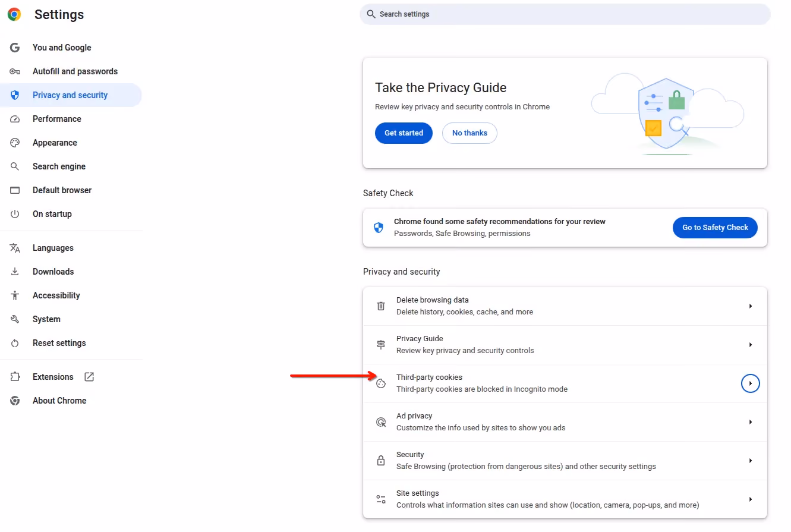Focus the Search settings field
The image size is (791, 532).
tap(565, 14)
